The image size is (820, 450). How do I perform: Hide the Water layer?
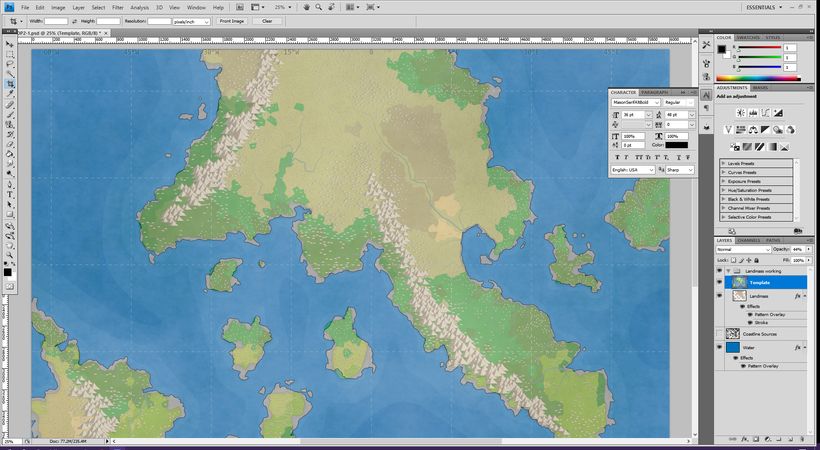(719, 347)
